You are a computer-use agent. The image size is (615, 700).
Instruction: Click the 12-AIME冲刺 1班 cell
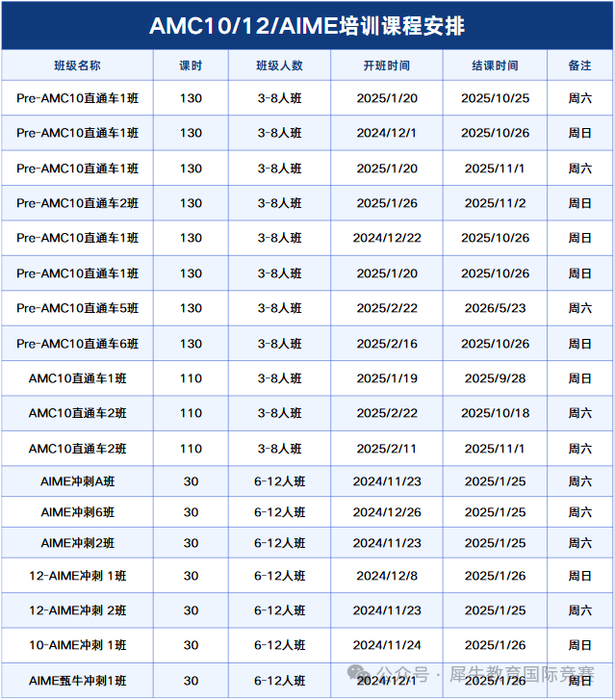click(78, 576)
